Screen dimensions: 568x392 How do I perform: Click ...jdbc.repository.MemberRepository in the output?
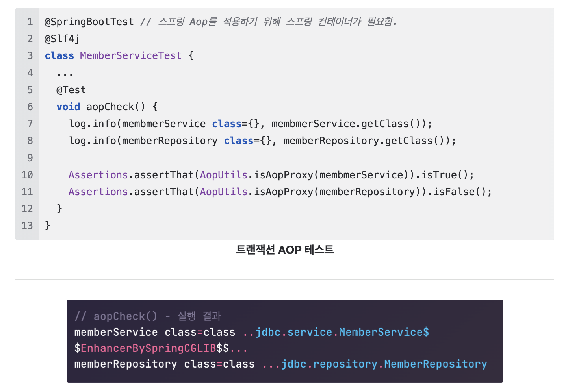click(x=375, y=364)
